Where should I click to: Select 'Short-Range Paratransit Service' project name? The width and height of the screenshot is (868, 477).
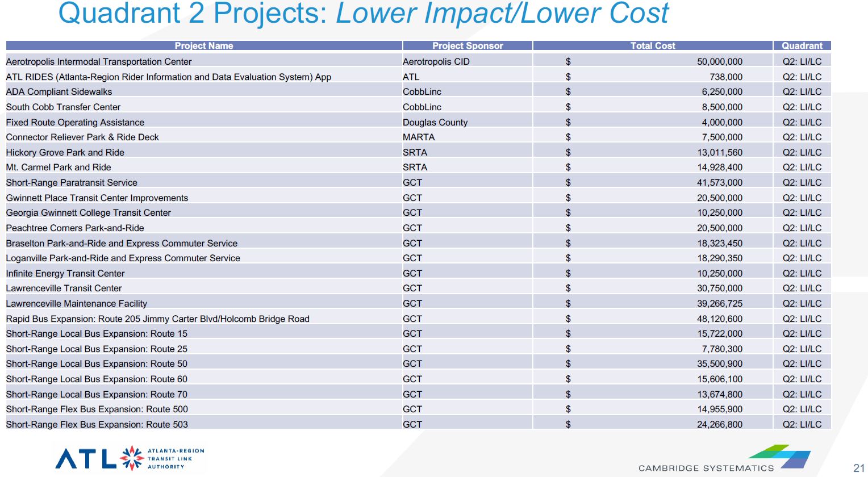[x=72, y=182]
